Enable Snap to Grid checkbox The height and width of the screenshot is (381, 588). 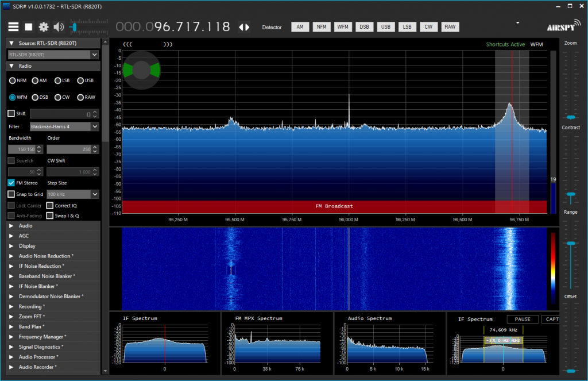pyautogui.click(x=11, y=194)
